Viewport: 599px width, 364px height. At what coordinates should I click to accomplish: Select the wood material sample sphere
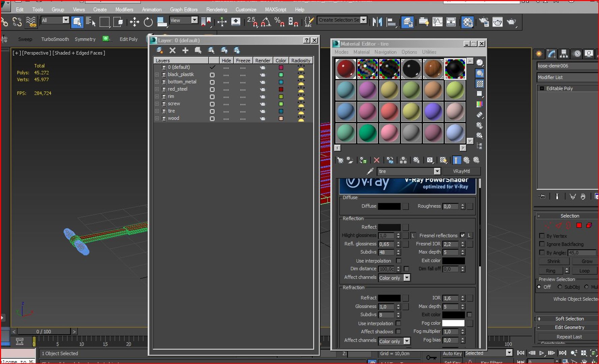(433, 69)
